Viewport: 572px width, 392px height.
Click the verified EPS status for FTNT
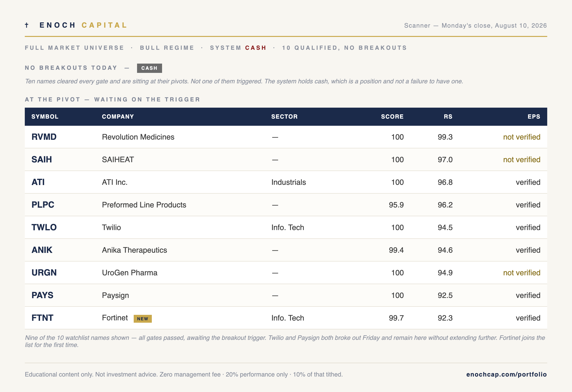tap(528, 318)
